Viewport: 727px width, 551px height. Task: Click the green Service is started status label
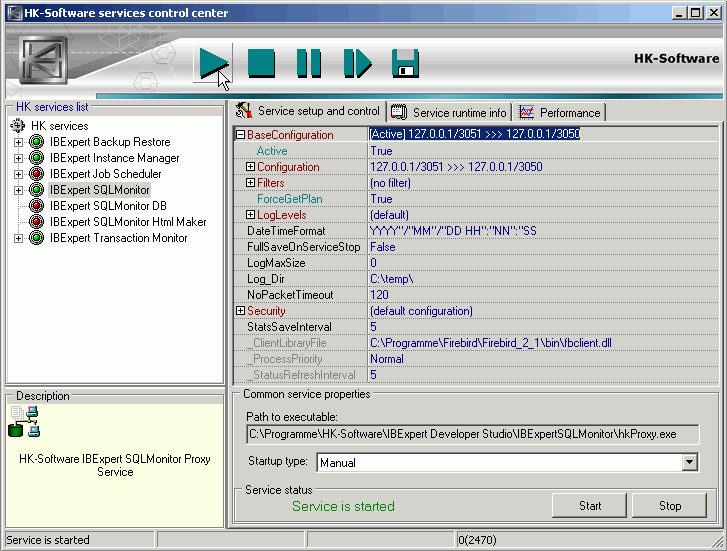343,506
